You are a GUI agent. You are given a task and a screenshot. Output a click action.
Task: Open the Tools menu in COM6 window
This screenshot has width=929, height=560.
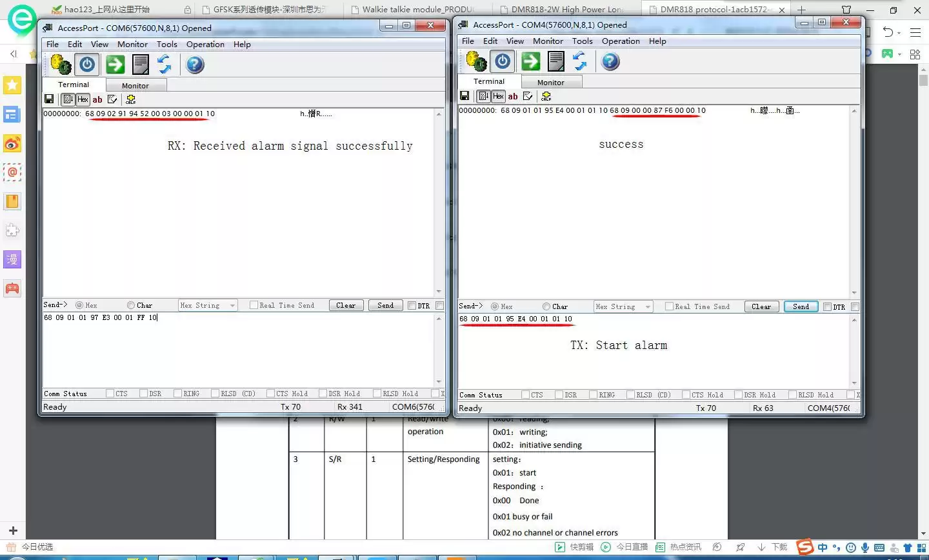tap(166, 44)
